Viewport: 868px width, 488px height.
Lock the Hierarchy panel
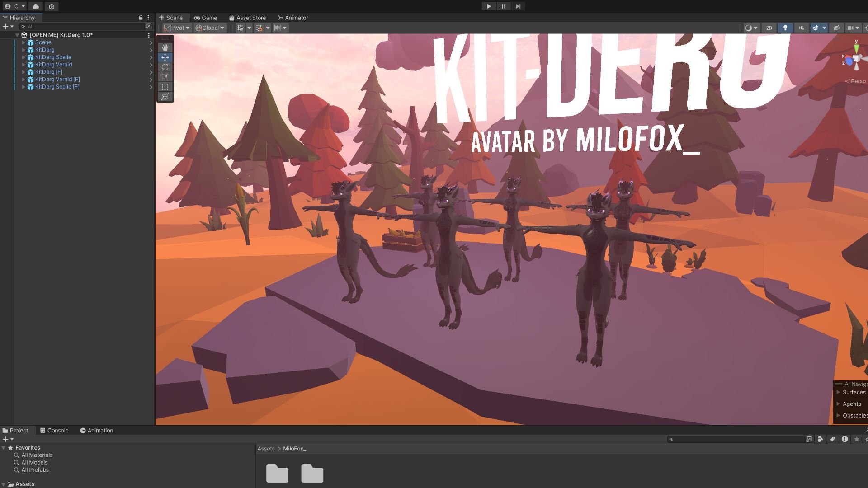(141, 18)
